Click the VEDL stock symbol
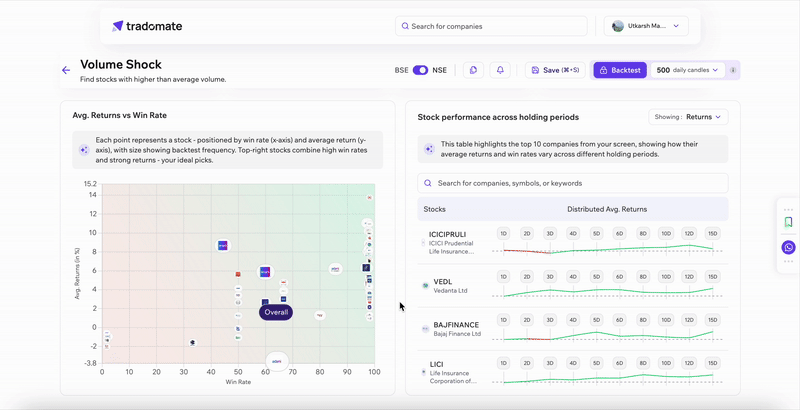The width and height of the screenshot is (800, 410). [x=443, y=281]
